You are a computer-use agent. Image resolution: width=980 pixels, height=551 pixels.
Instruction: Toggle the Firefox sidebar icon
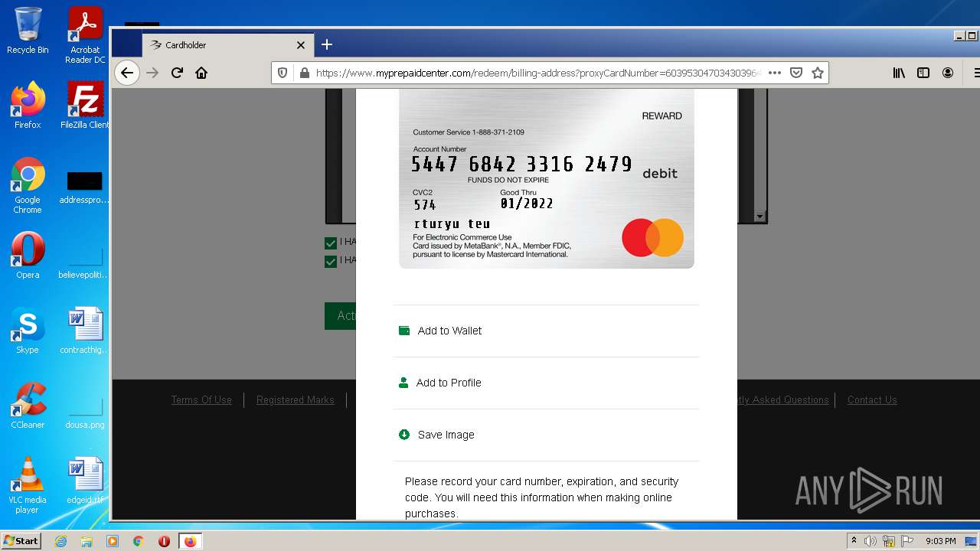tap(923, 73)
